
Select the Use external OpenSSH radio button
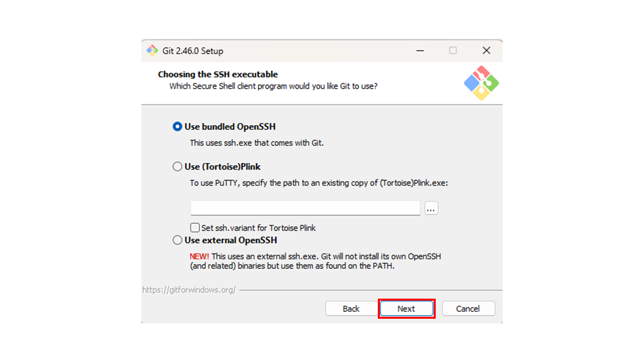[x=177, y=240]
